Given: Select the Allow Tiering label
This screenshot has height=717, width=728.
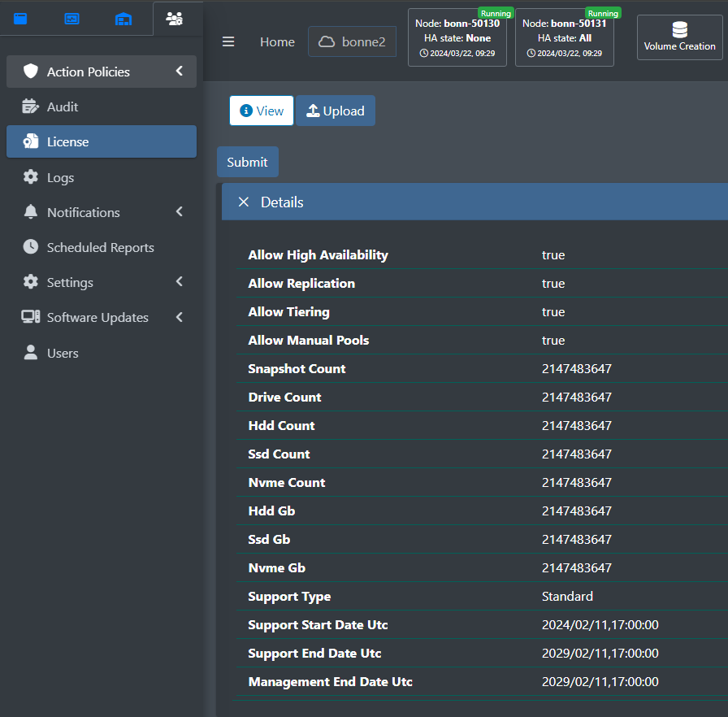Looking at the screenshot, I should tap(288, 311).
